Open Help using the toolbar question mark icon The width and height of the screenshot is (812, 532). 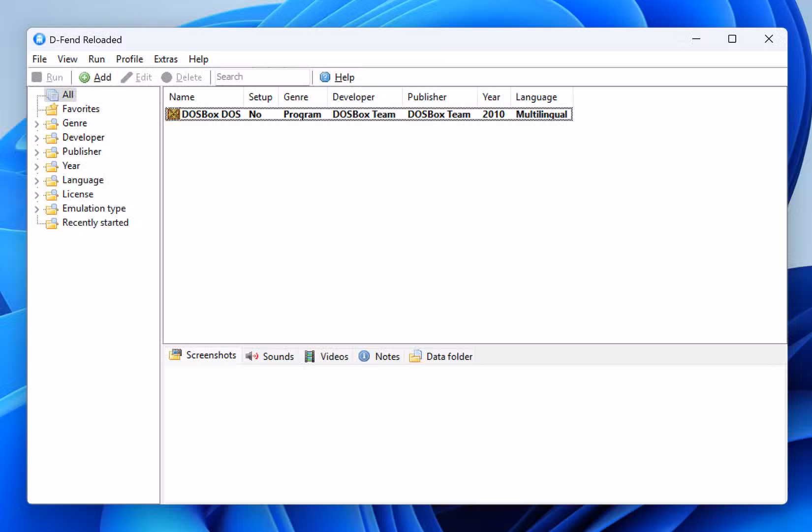pos(325,77)
